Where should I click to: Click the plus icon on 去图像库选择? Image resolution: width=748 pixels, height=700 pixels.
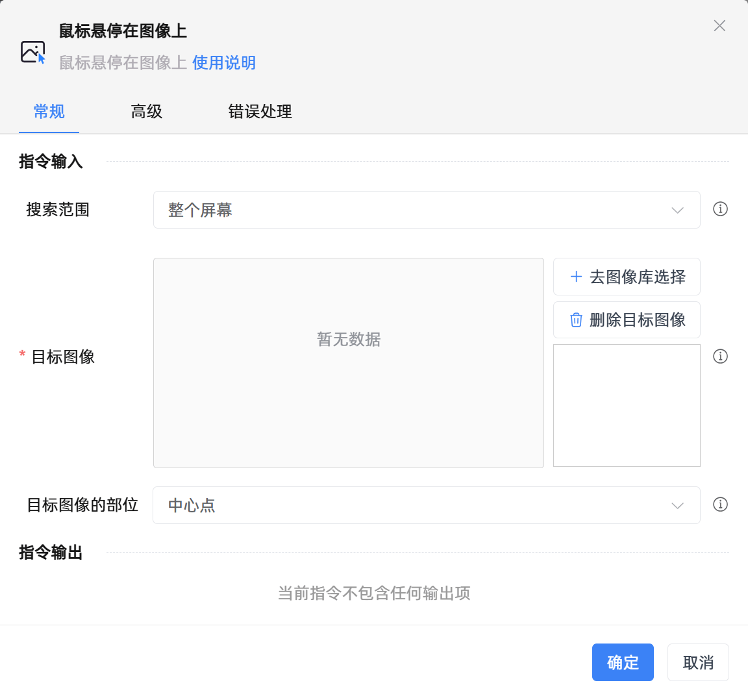pyautogui.click(x=576, y=277)
